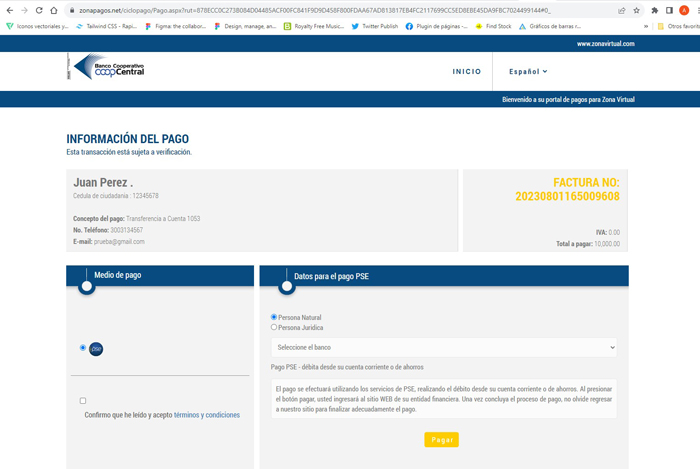Select the Persona Jurídica radio button
Screen dimensions: 700x469
tap(274, 327)
